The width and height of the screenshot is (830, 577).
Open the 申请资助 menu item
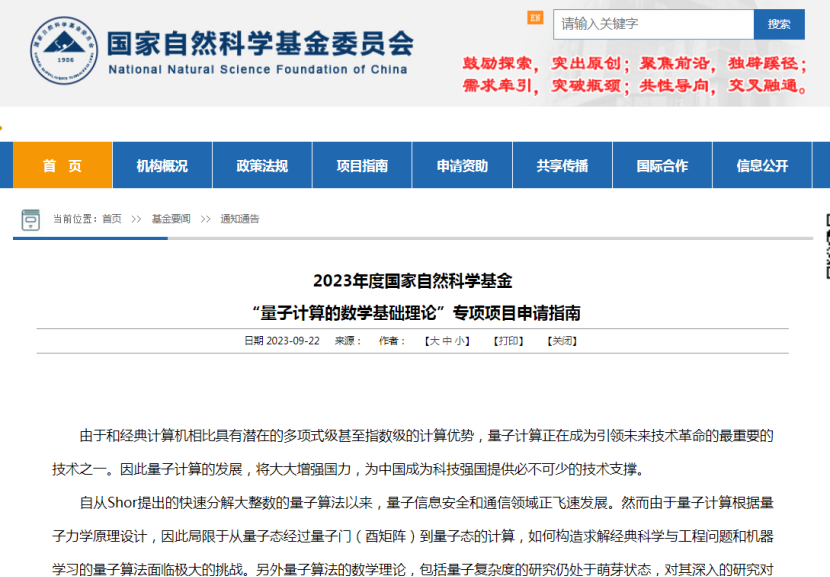coord(462,166)
